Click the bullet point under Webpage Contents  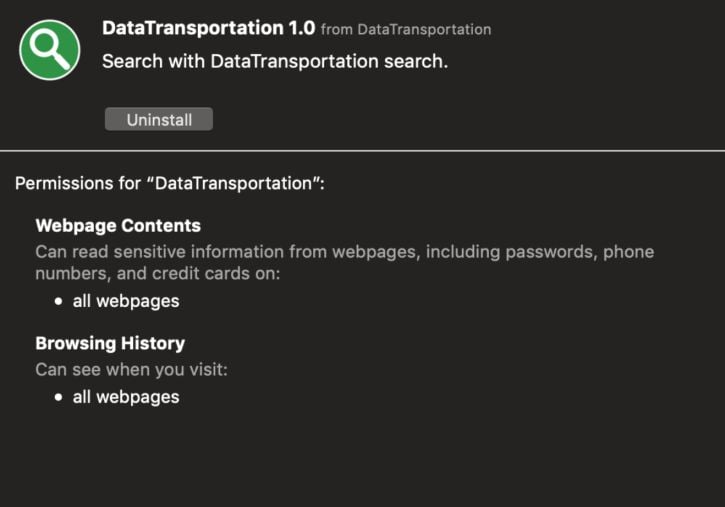click(60, 300)
